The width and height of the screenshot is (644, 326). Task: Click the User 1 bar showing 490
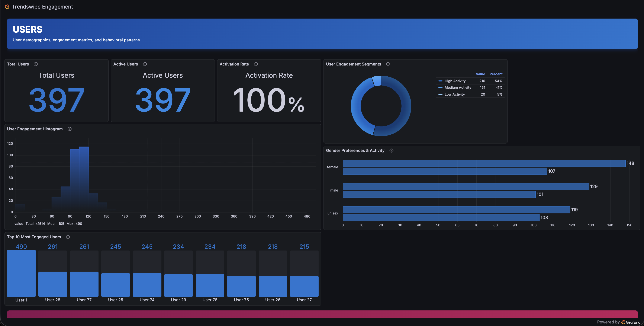coord(21,273)
